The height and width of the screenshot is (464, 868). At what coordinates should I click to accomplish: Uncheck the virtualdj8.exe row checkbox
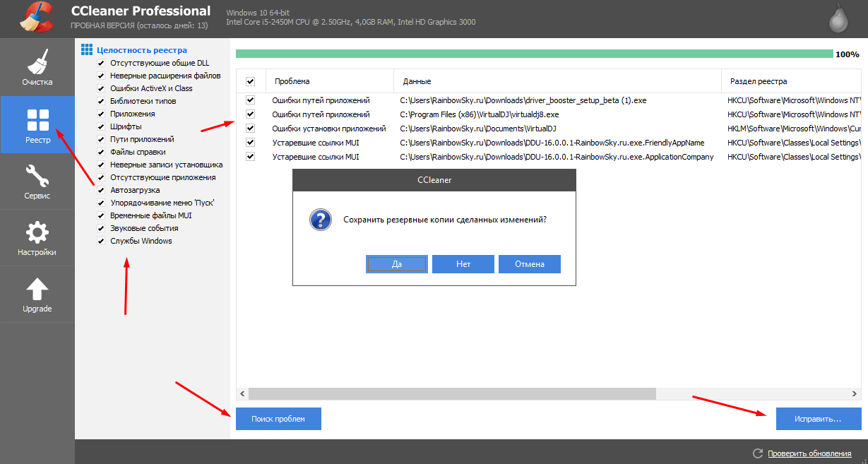(250, 114)
